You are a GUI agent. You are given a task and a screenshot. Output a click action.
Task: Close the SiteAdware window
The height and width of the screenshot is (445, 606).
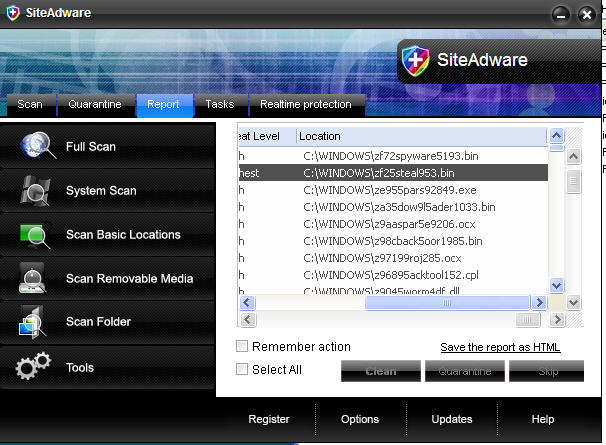point(587,15)
